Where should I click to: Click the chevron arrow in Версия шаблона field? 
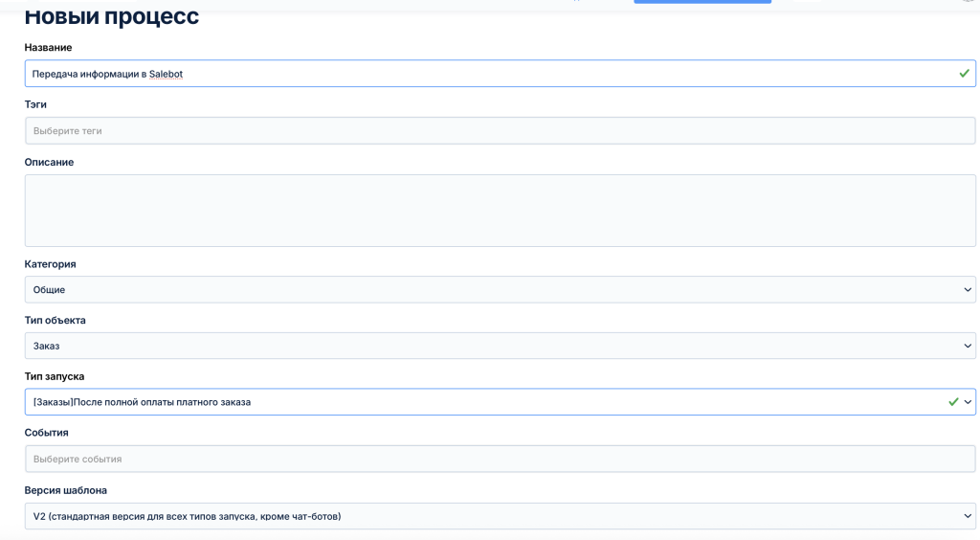pos(968,517)
